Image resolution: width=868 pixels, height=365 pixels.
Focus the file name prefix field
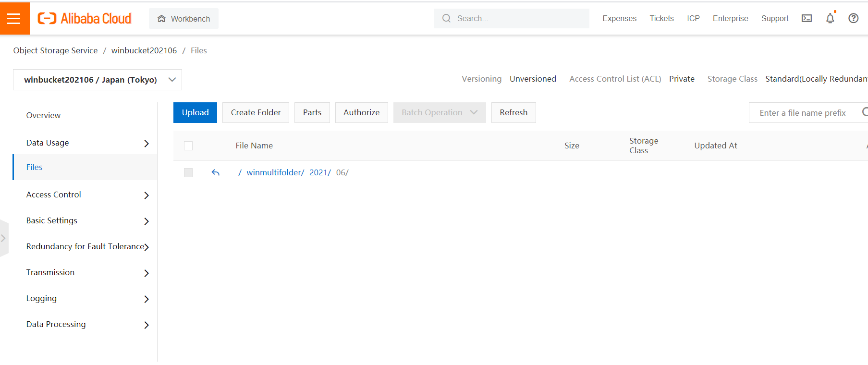click(808, 112)
